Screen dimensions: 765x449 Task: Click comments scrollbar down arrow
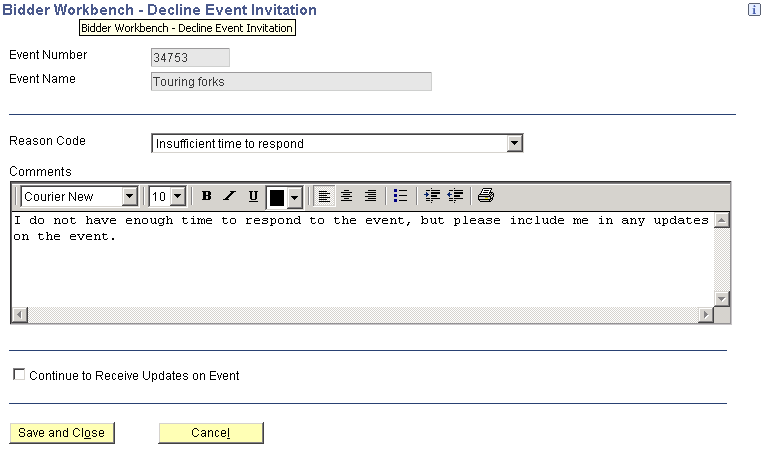tap(722, 298)
